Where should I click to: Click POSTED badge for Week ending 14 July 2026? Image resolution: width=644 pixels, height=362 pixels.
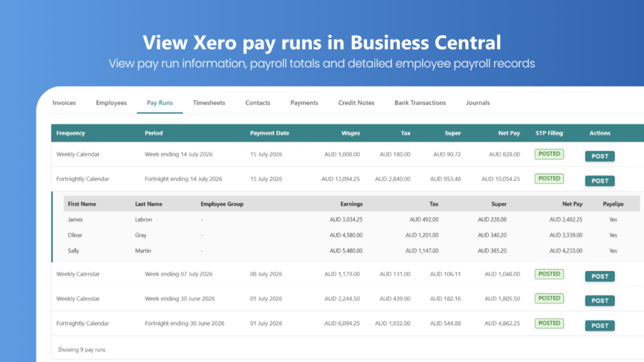coord(549,154)
